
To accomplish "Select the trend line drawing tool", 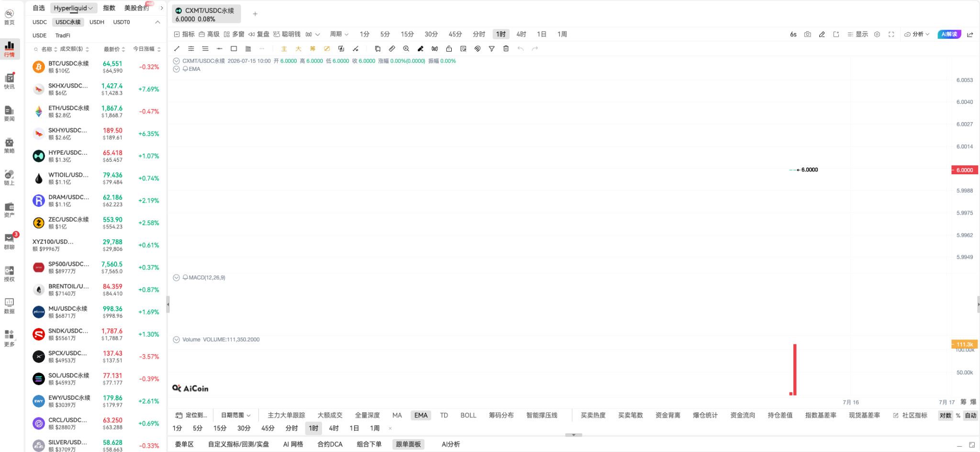I will (177, 48).
